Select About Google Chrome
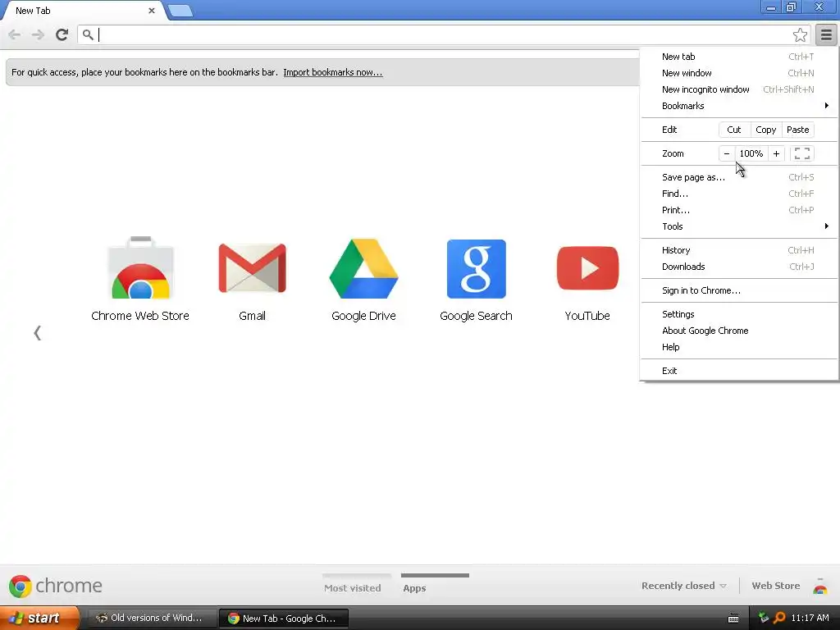 click(x=739, y=331)
